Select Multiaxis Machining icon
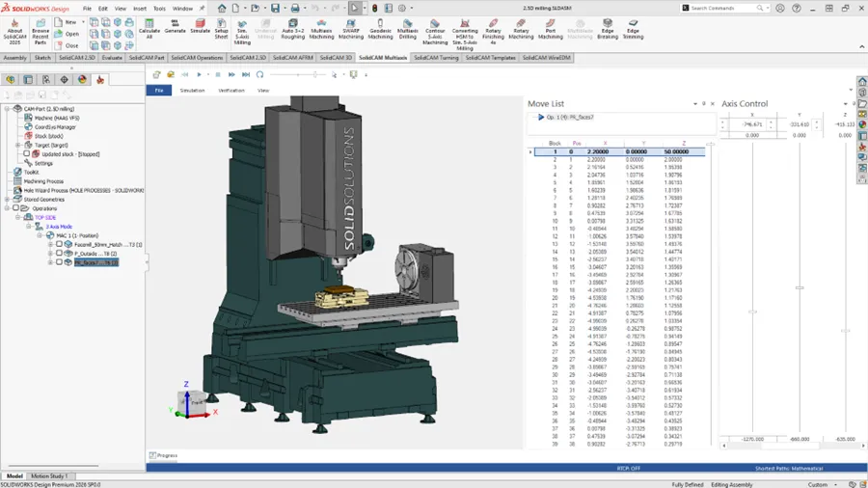The width and height of the screenshot is (868, 488). 321,29
